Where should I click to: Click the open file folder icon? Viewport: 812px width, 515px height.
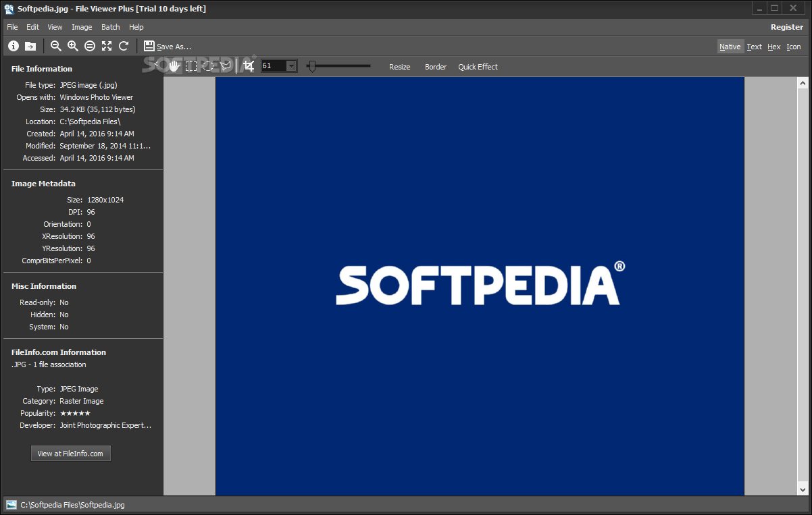(x=30, y=46)
